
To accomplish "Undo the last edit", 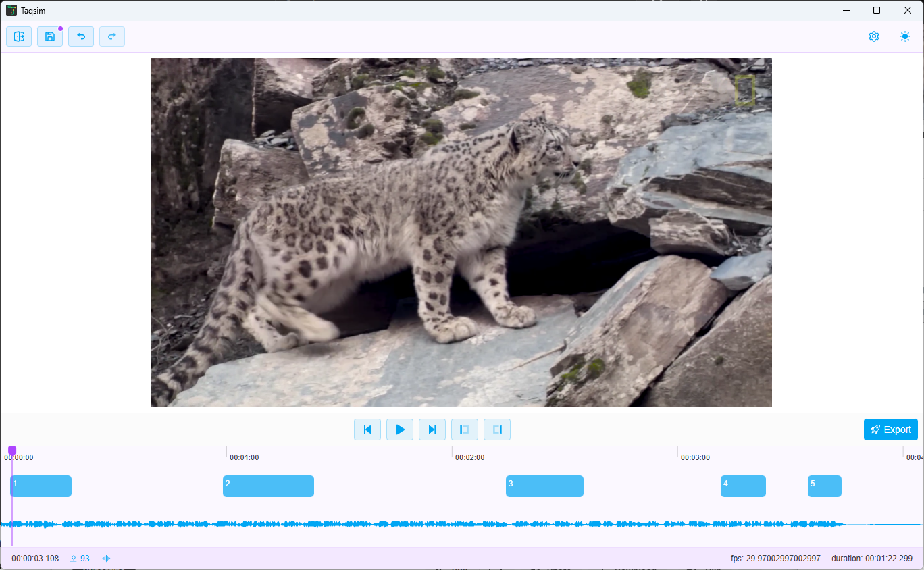I will (81, 36).
